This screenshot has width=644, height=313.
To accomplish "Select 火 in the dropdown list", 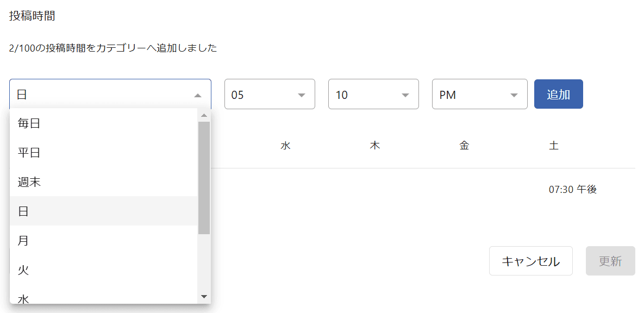I will coord(103,270).
